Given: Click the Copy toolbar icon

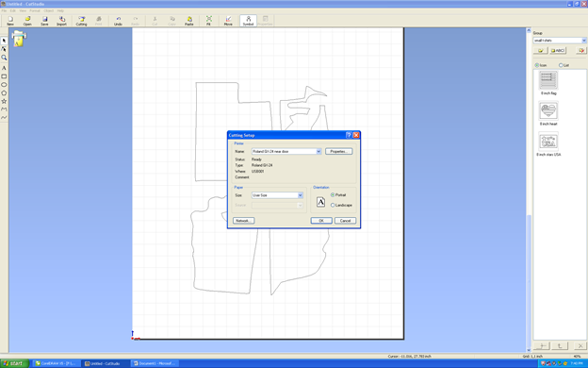Looking at the screenshot, I should 171,21.
